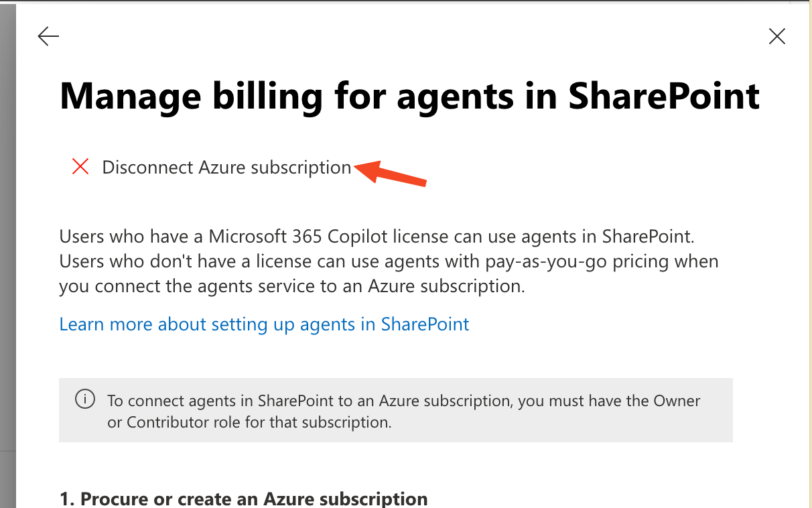Select the Procure or create Azure subscription heading

(243, 499)
